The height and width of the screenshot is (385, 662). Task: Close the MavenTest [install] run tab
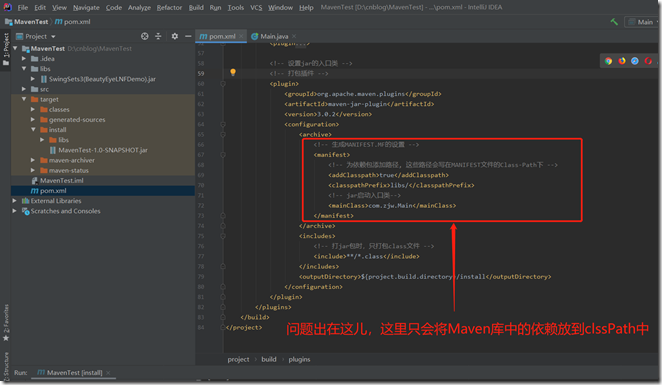(108, 373)
